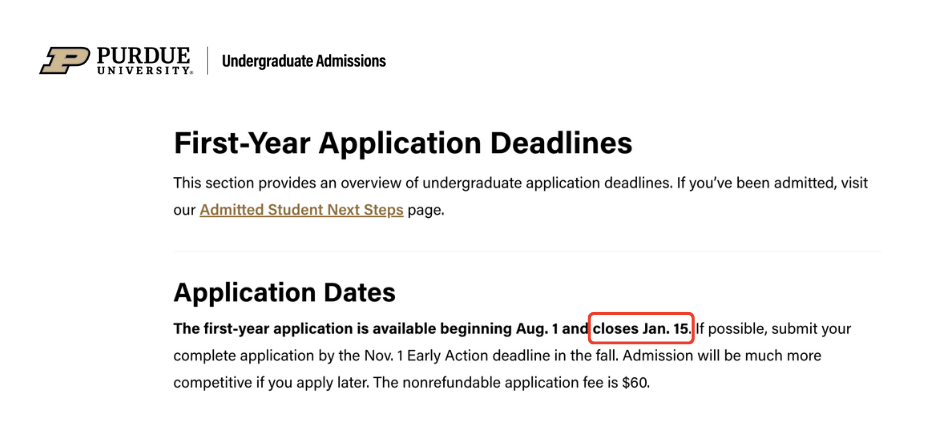Image resolution: width=929 pixels, height=431 pixels.
Task: Click the PURDUE wordmark text
Action: point(145,54)
